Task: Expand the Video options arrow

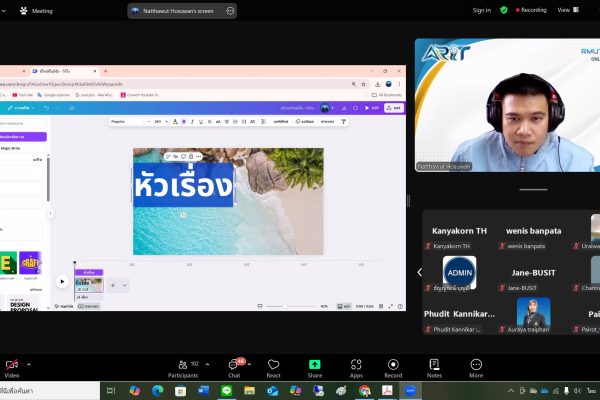Action: [x=29, y=364]
